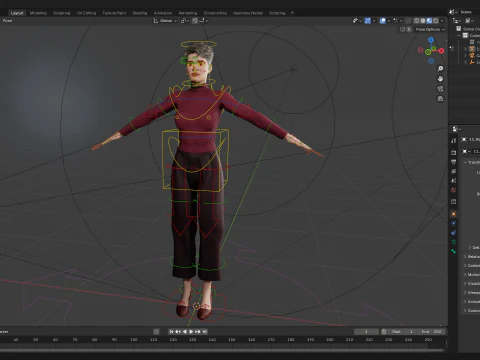
Task: Open the gizmo options dropdown arrow
Action: 374,21
